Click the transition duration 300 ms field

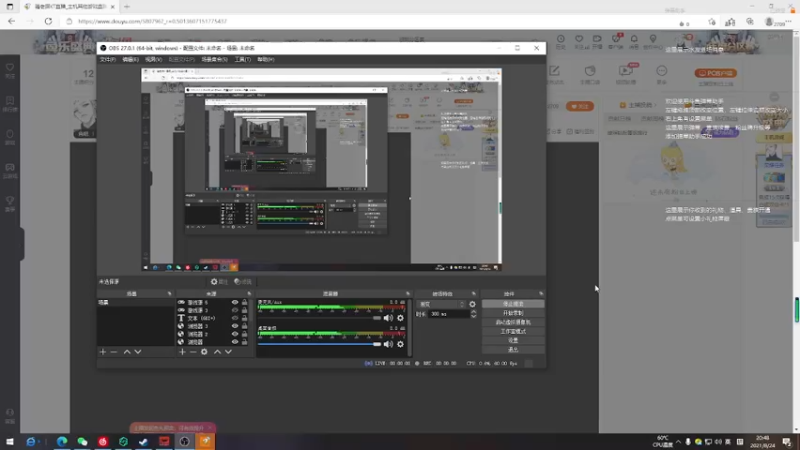coord(449,314)
